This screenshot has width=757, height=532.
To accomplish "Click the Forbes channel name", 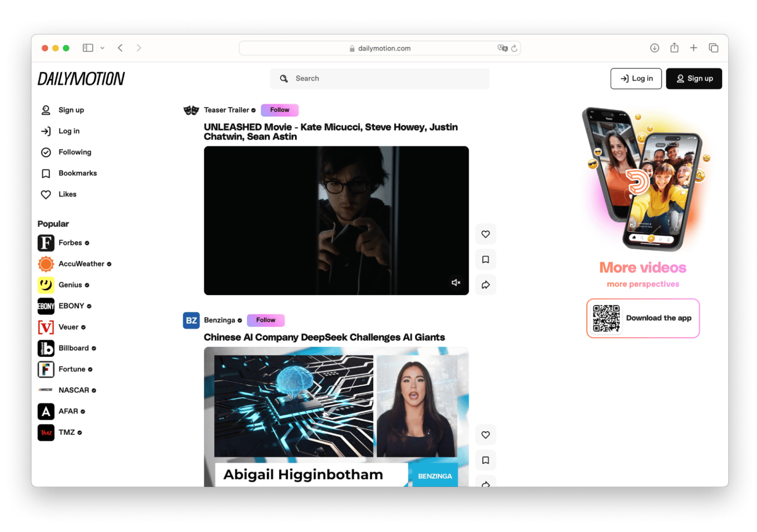I will coord(70,243).
